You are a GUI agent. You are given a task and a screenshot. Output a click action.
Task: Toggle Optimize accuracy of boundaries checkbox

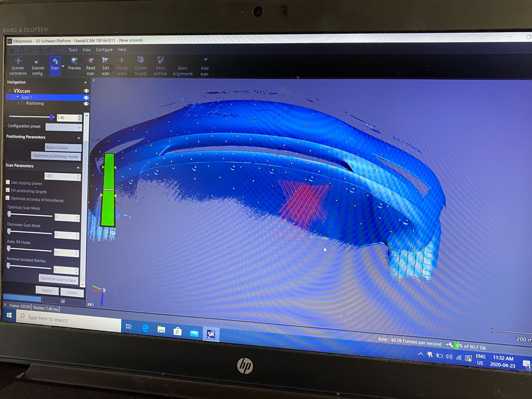coord(7,198)
